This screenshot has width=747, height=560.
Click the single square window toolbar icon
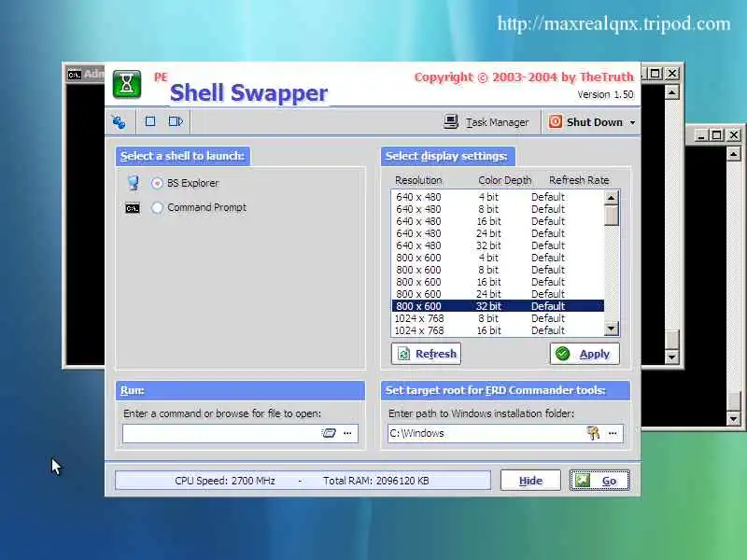150,121
